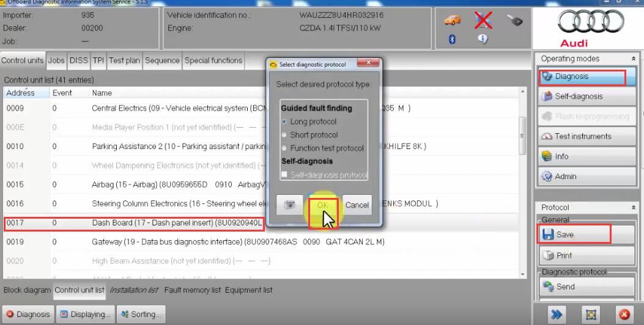Click the screenshot camera button in dialog
This screenshot has height=325, width=644.
pos(289,205)
